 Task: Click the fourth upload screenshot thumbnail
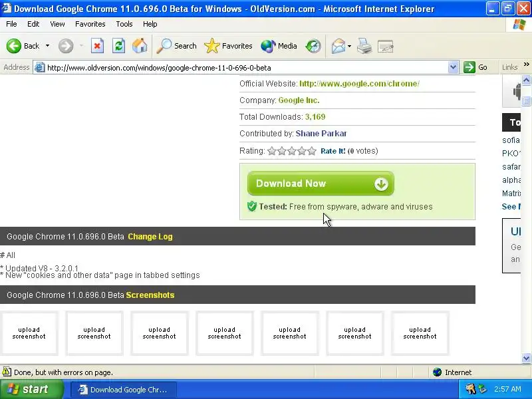[x=224, y=333]
